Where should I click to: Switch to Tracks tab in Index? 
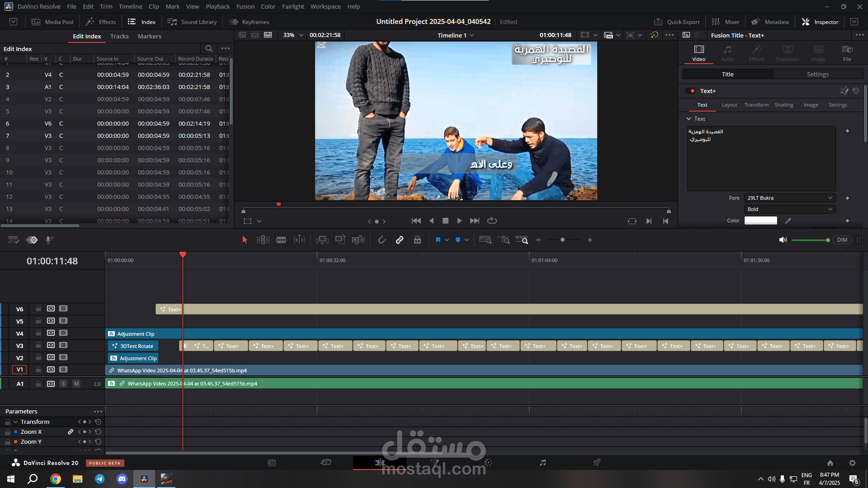[x=119, y=36]
